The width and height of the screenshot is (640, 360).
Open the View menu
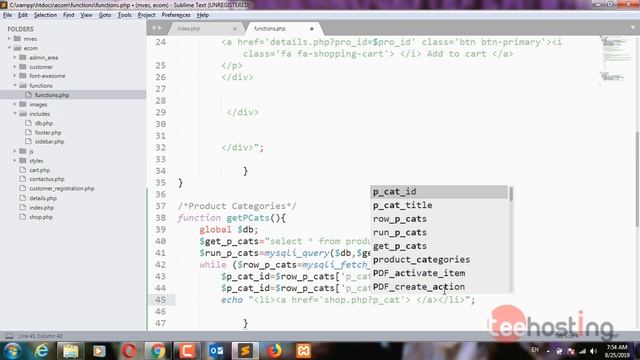tap(87, 15)
